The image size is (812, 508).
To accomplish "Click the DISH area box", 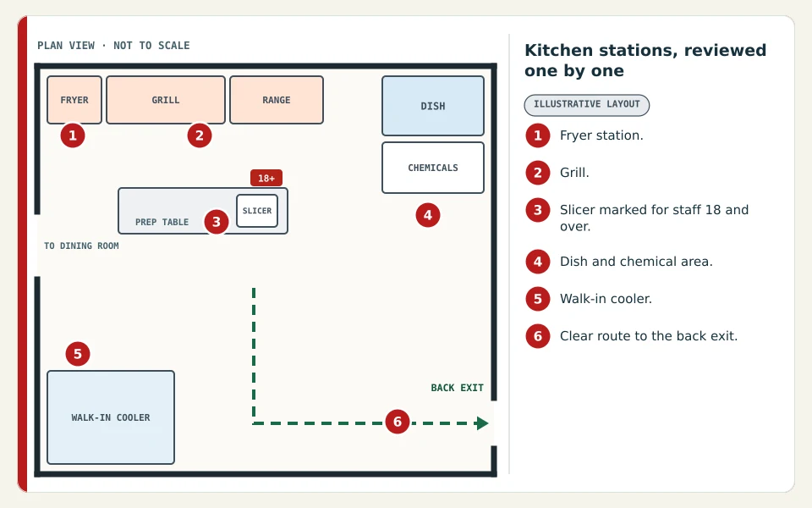I will [433, 106].
